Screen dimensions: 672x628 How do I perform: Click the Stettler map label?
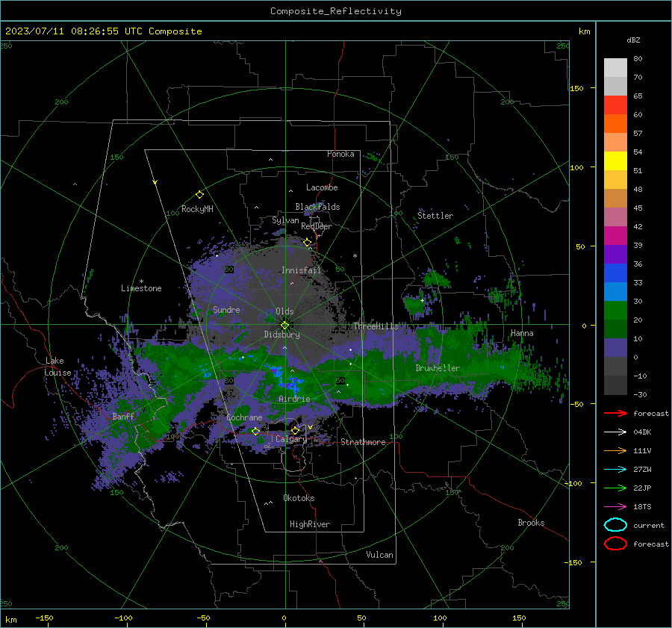click(435, 216)
